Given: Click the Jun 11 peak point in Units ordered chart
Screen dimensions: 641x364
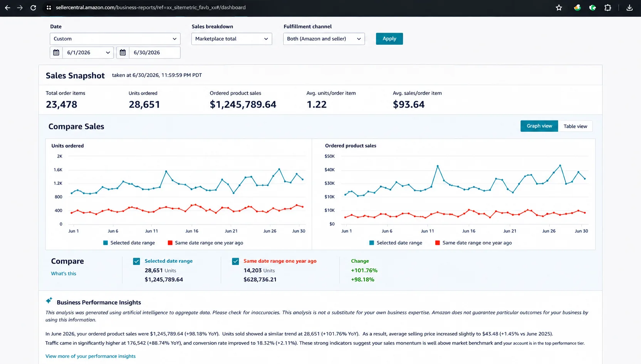Looking at the screenshot, I should coord(166,171).
